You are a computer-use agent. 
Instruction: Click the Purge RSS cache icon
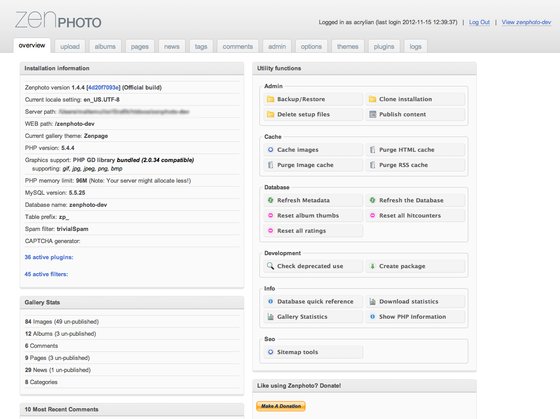[x=372, y=165]
